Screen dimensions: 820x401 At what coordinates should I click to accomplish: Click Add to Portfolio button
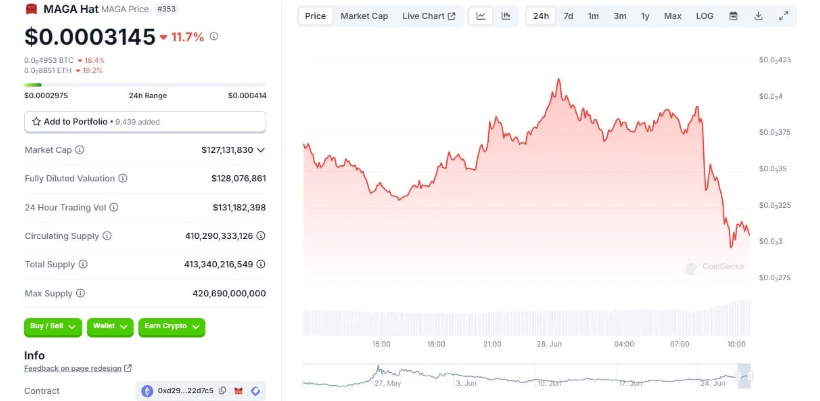click(x=145, y=121)
